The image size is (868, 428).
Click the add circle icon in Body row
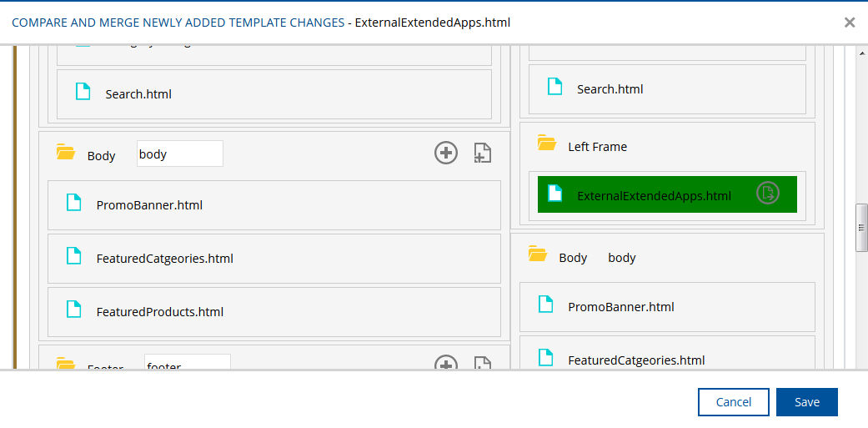coord(446,153)
